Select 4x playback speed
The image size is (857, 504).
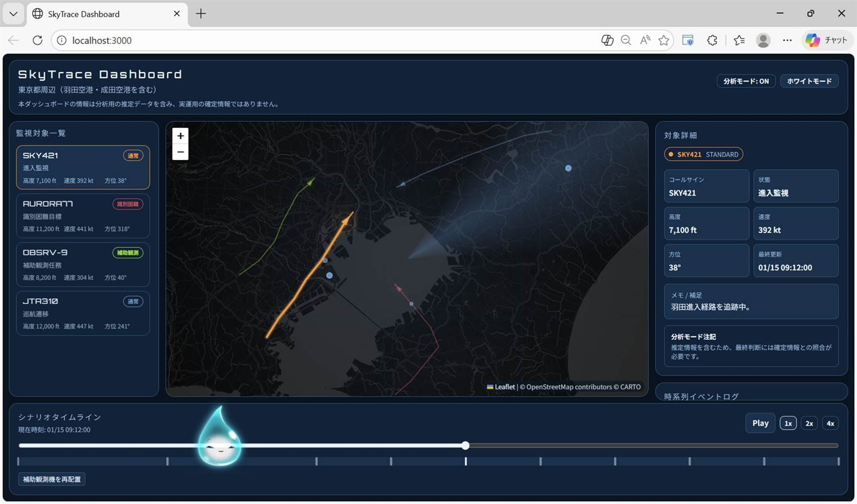(x=830, y=423)
